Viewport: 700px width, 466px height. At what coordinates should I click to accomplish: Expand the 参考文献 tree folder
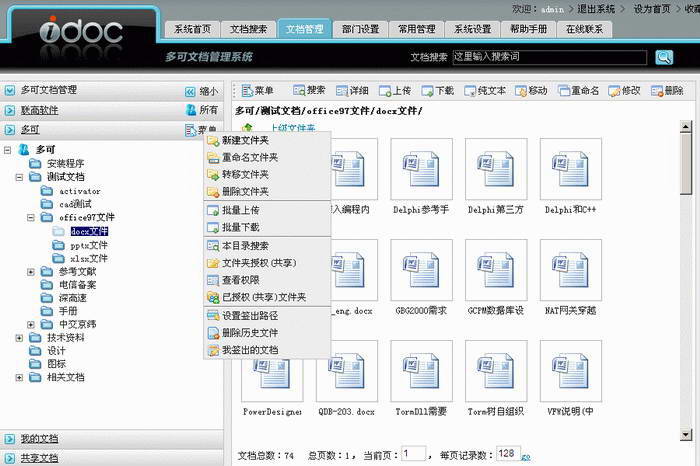pos(31,271)
